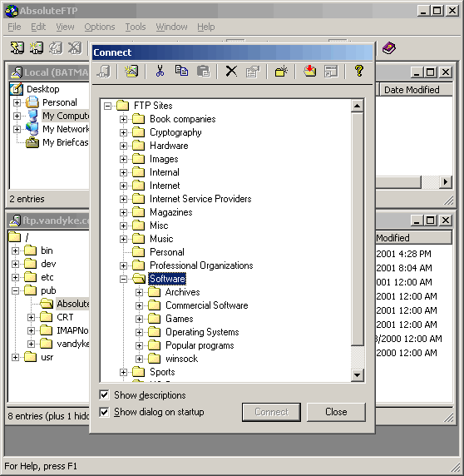This screenshot has width=464, height=476.
Task: Open the View menu
Action: pyautogui.click(x=65, y=27)
